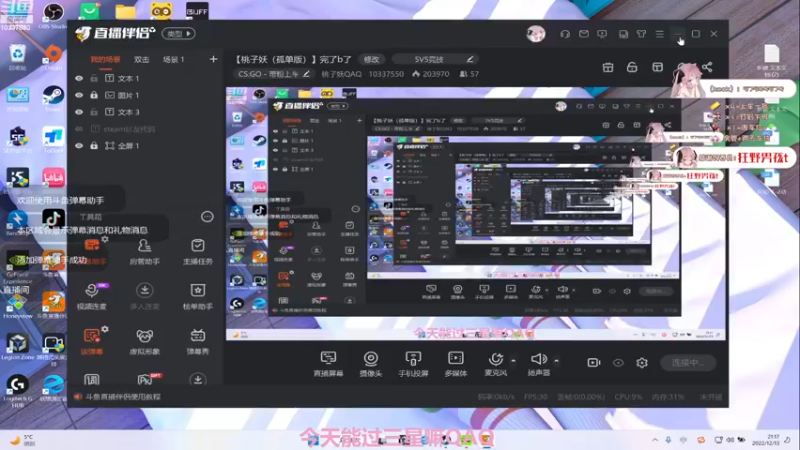Open the 房管助手 room manager tool
Viewport: 800px width, 450px height.
[144, 252]
